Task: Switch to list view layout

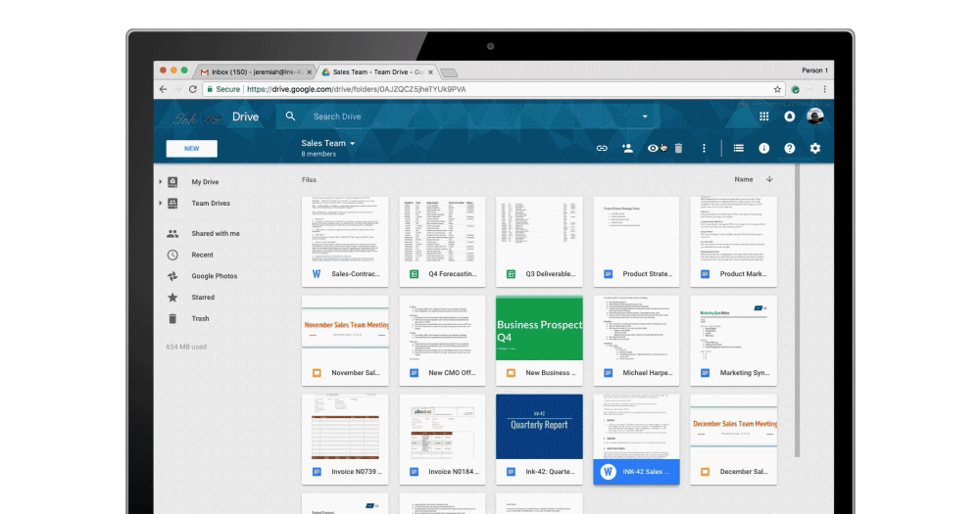Action: 739,149
